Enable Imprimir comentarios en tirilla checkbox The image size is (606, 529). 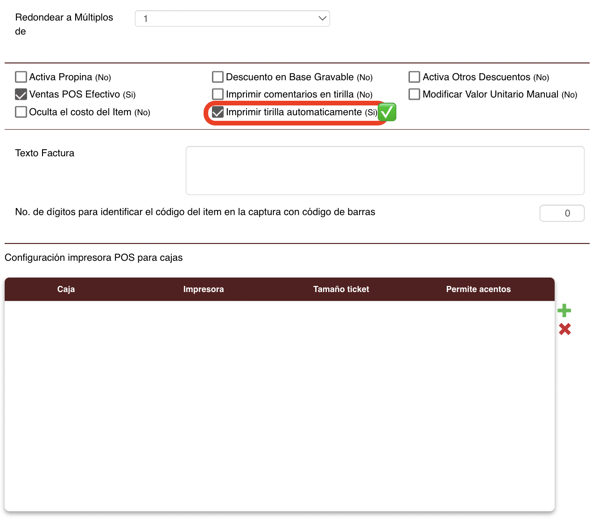coord(218,94)
